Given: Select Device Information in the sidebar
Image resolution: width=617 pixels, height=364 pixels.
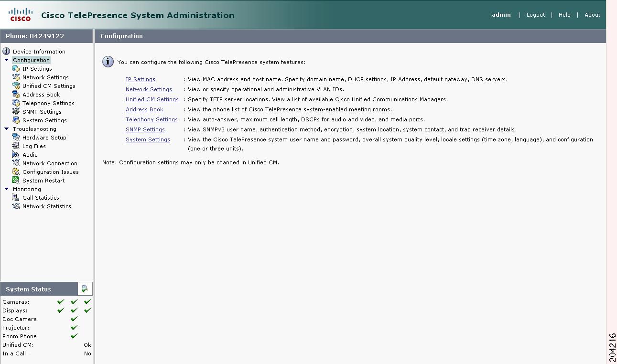Looking at the screenshot, I should click(39, 52).
